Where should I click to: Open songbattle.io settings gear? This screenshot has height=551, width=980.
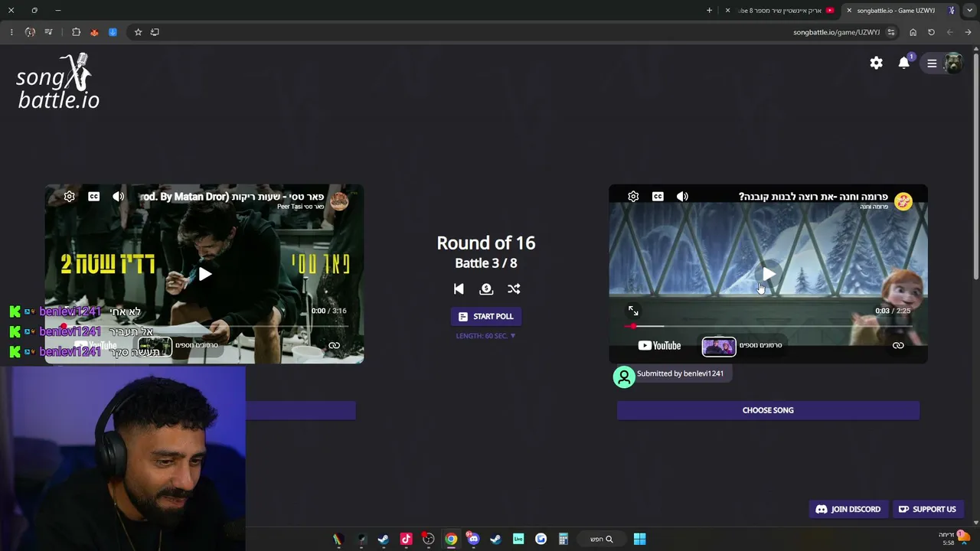click(x=876, y=64)
